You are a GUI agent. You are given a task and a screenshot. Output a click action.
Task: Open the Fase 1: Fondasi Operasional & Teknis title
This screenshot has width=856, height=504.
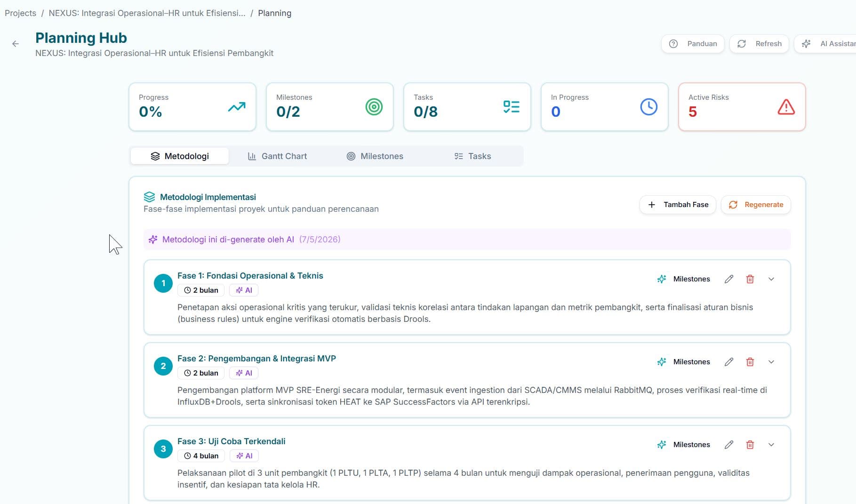pyautogui.click(x=250, y=276)
